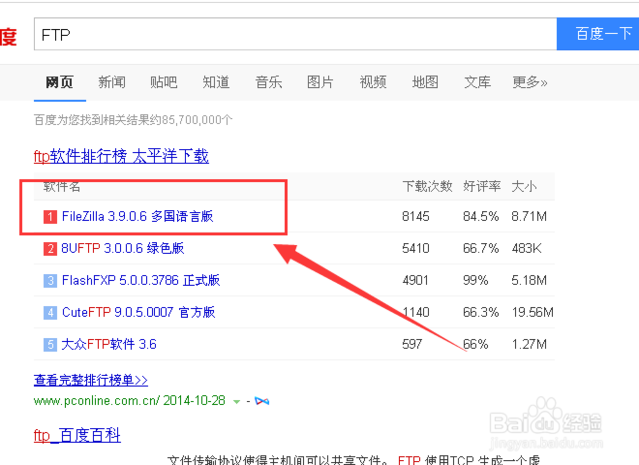
Task: Expand the 更多» menu
Action: pos(530,82)
